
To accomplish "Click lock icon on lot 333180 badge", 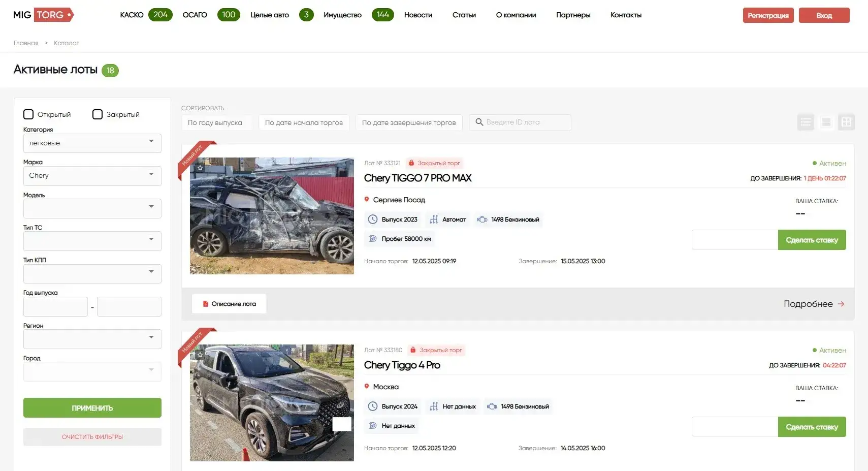I will 413,350.
